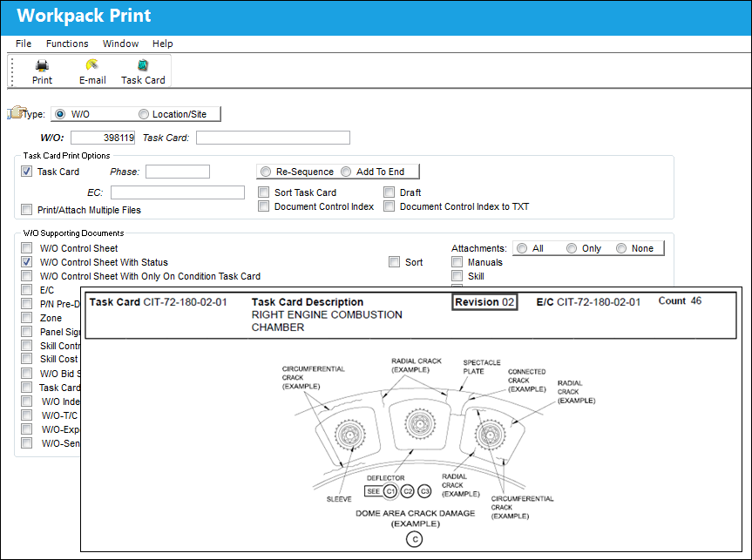
Task: Click the EC input field
Action: 178,192
